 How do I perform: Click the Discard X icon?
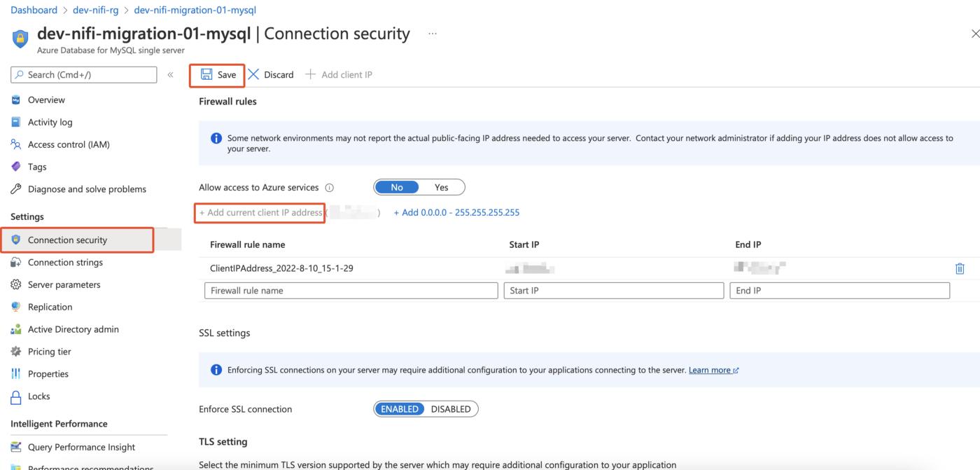pyautogui.click(x=253, y=74)
